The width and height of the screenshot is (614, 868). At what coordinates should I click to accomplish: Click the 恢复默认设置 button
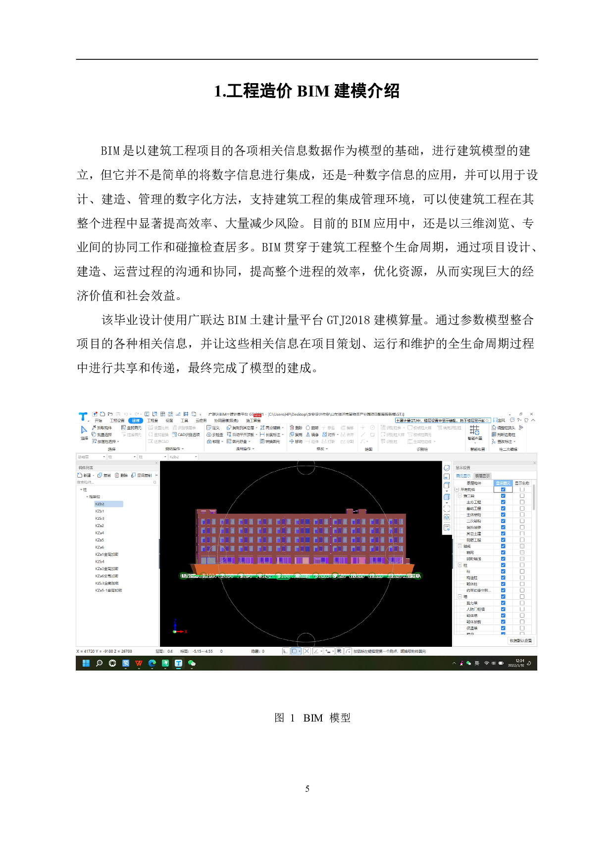pyautogui.click(x=520, y=640)
